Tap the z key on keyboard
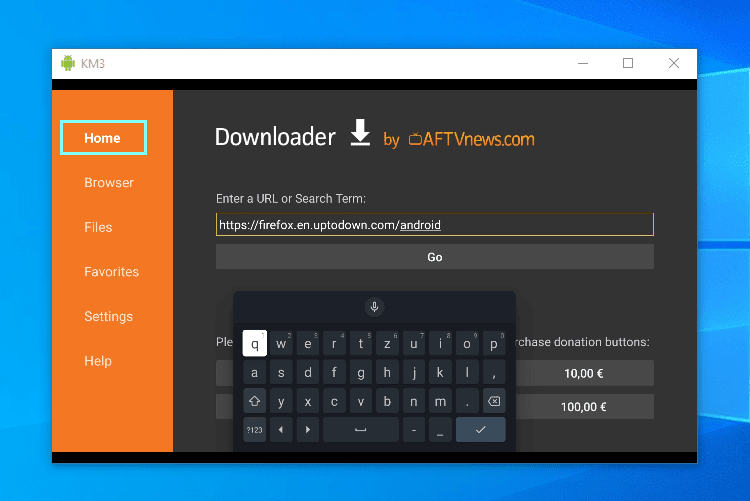750x501 pixels. tap(387, 343)
